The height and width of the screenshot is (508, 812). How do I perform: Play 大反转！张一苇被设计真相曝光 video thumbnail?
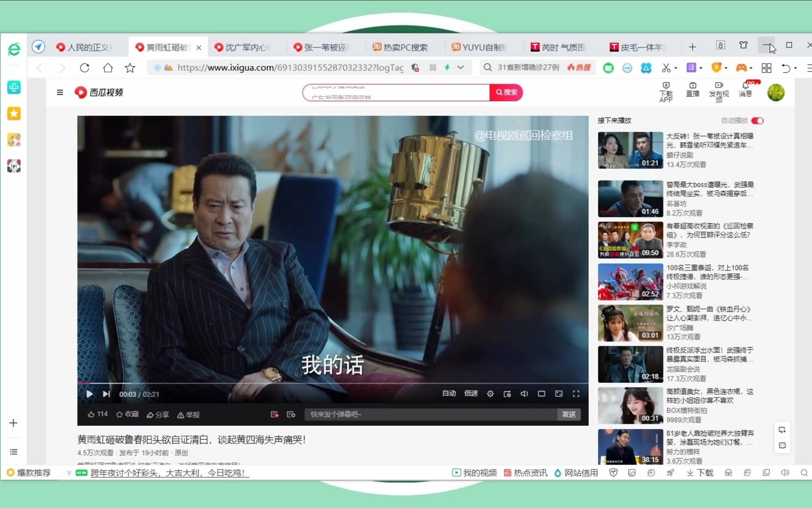click(x=630, y=150)
